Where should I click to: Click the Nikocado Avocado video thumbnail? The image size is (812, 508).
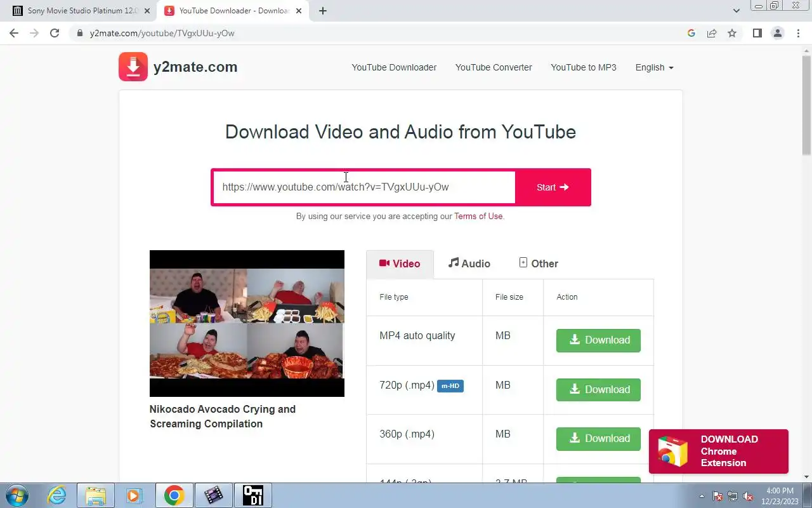247,323
